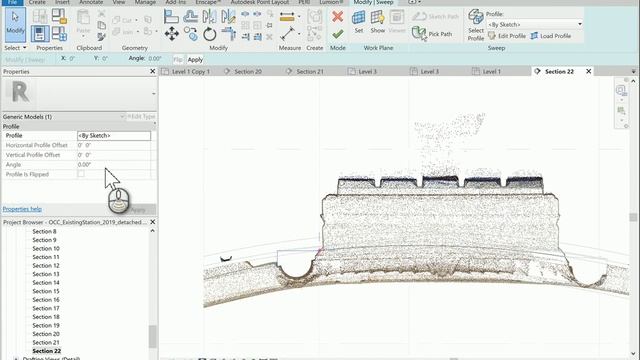Image resolution: width=640 pixels, height=360 pixels.
Task: Switch to the Level 1 view tab
Action: coord(492,71)
